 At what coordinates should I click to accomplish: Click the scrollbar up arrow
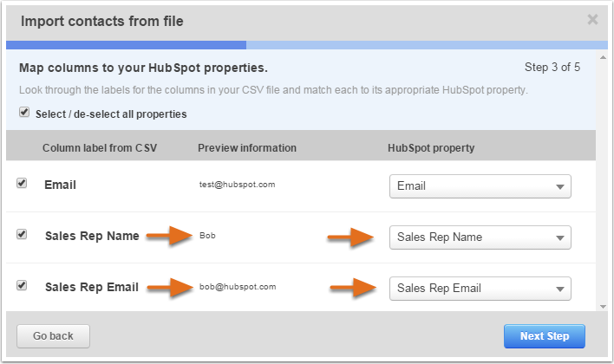point(603,57)
